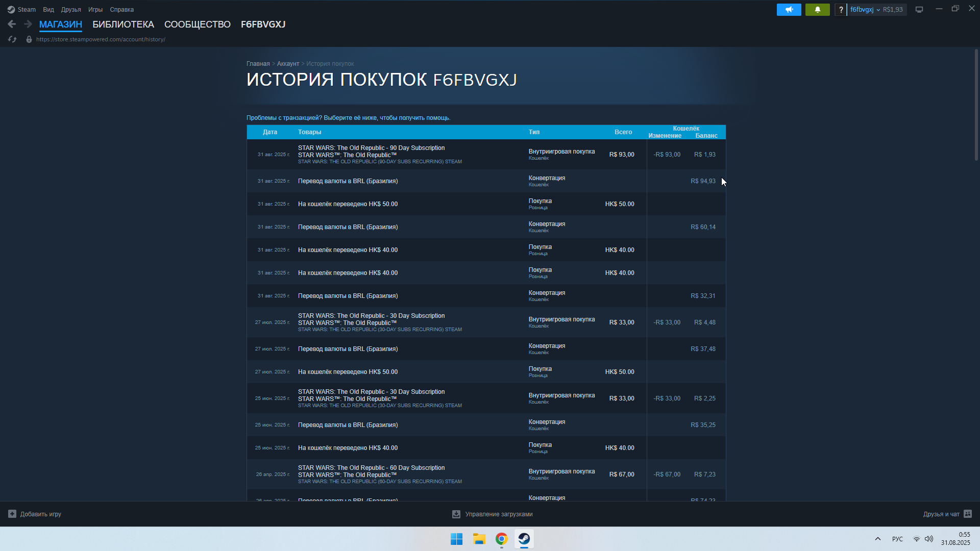Select the conversion row with balance R$ 60,14
The image size is (980, 551).
pyautogui.click(x=486, y=227)
